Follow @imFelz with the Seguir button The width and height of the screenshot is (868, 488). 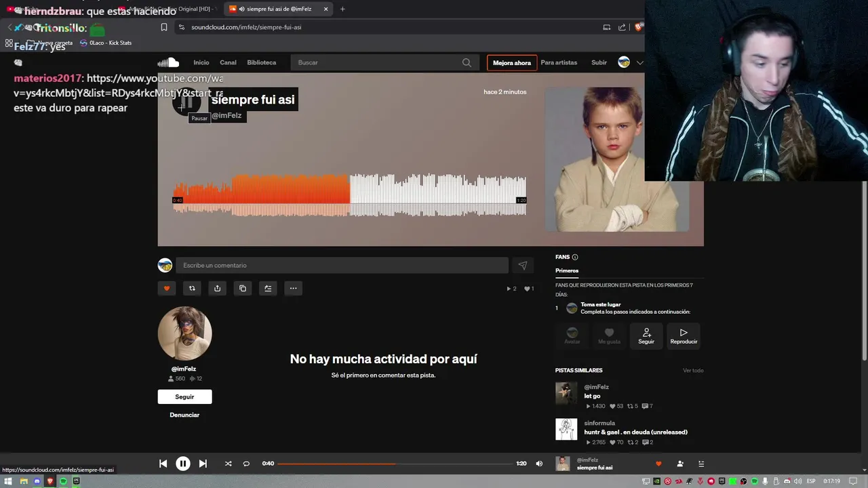tap(184, 396)
